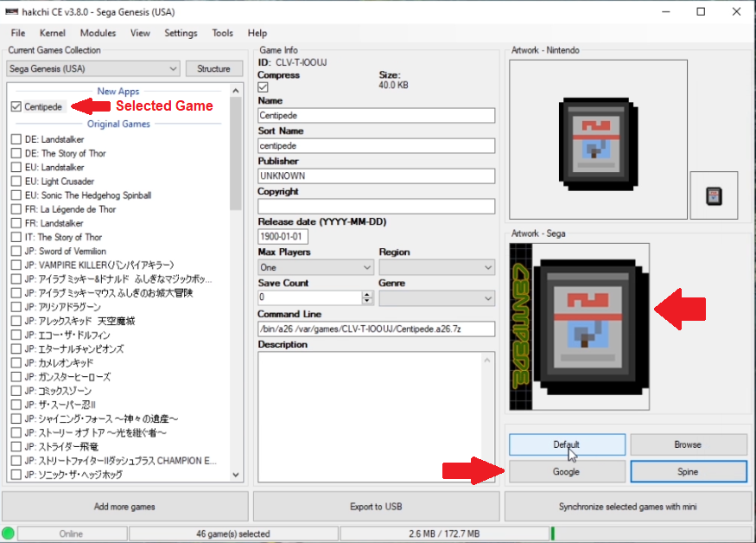Viewport: 756px width, 543px height.
Task: Click the games list scroll-up arrow
Action: 236,90
